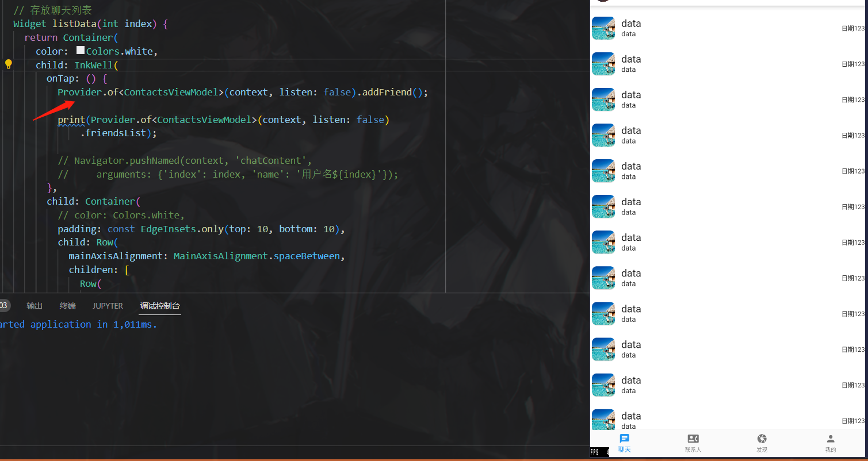Open the 输出 output panel tab
Screen dimensions: 868x461
(x=34, y=305)
